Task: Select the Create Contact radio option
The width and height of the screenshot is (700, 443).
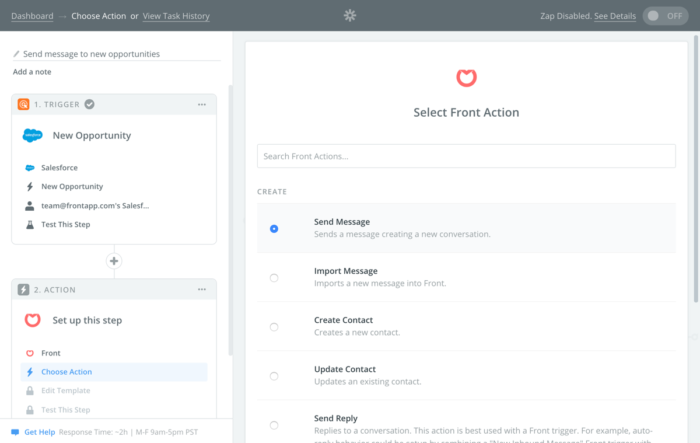Action: (274, 327)
